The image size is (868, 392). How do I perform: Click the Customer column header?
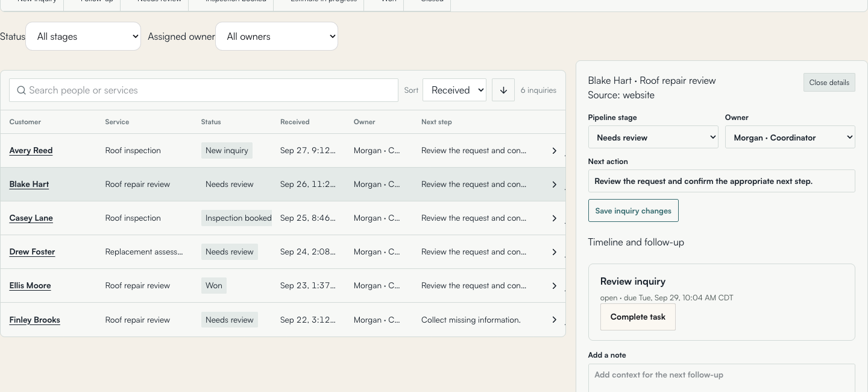(25, 122)
